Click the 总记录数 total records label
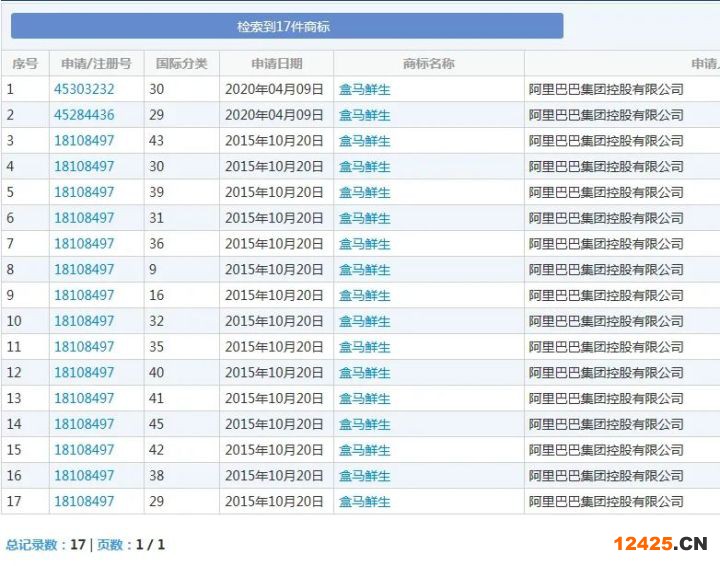 pos(32,545)
